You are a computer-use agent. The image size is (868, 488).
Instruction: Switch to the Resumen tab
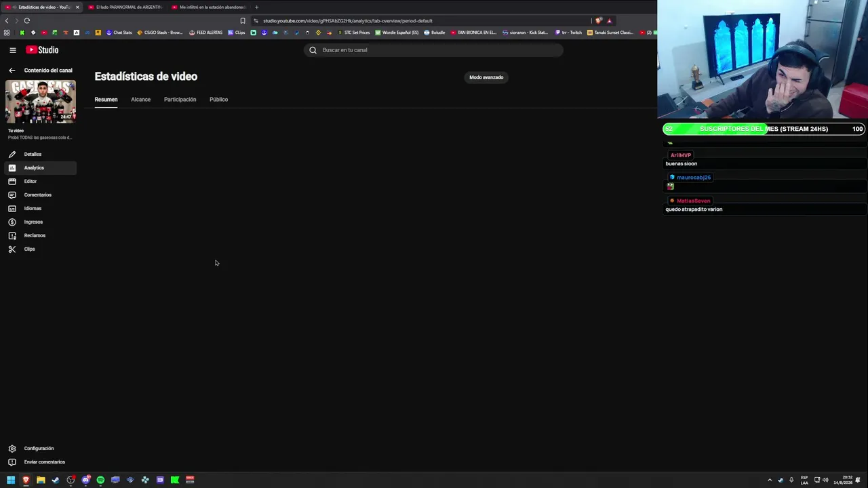click(x=106, y=100)
